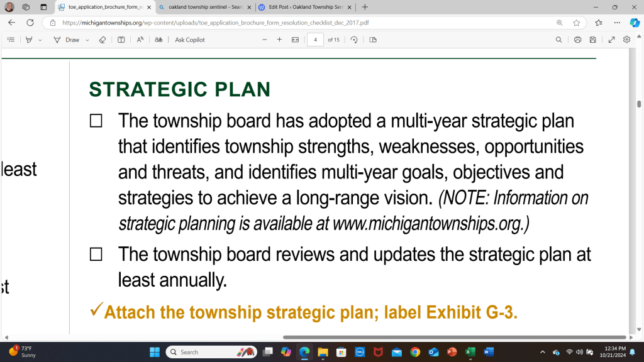Select the Erase tool in PDF toolbar
The width and height of the screenshot is (644, 362).
click(103, 40)
